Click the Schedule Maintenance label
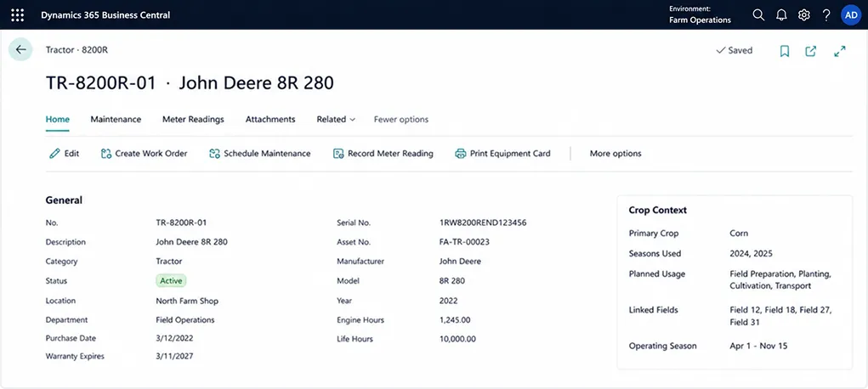Image resolution: width=868 pixels, height=389 pixels. [x=267, y=153]
